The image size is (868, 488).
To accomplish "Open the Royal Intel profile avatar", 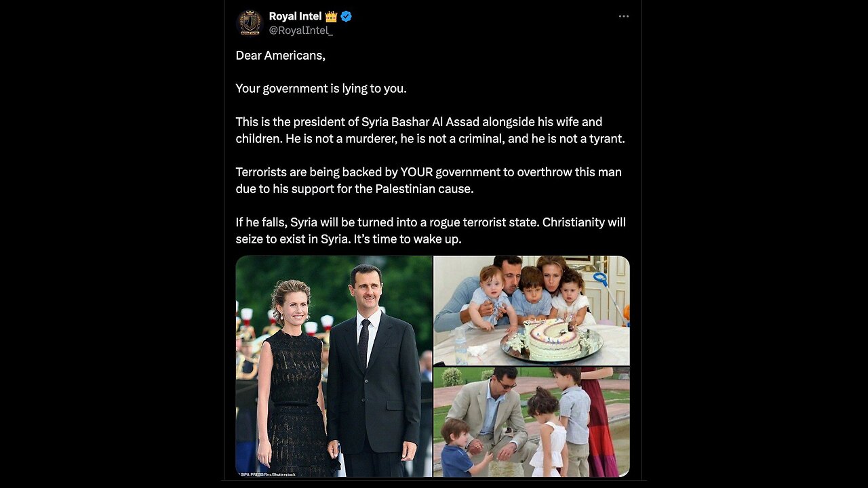I will click(x=249, y=23).
